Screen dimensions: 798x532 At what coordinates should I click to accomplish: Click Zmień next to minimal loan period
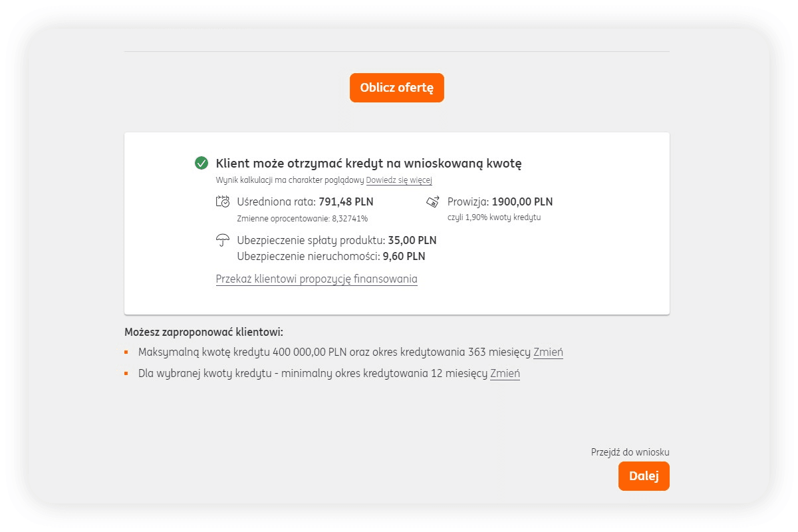coord(505,374)
